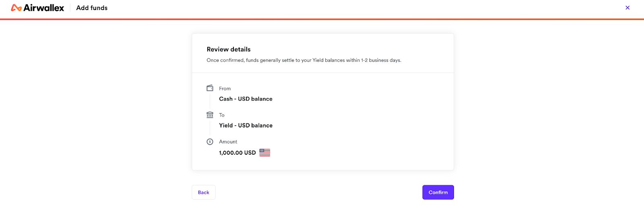The width and height of the screenshot is (644, 221).
Task: Click the Review details heading
Action: point(229,49)
